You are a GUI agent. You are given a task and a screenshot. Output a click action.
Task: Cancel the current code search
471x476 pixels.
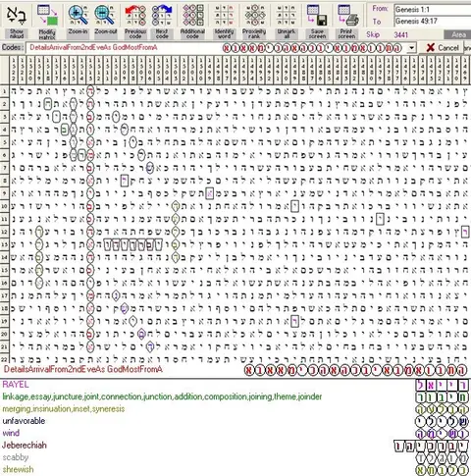[443, 48]
